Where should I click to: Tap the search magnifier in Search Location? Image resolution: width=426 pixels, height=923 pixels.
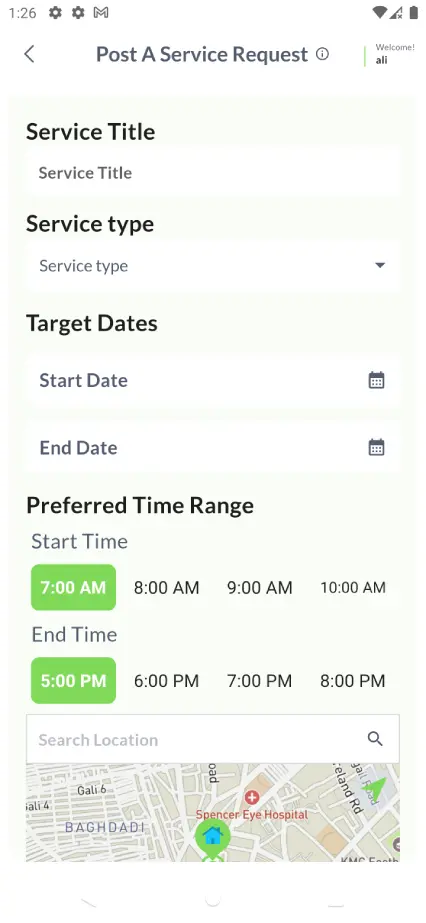point(375,739)
